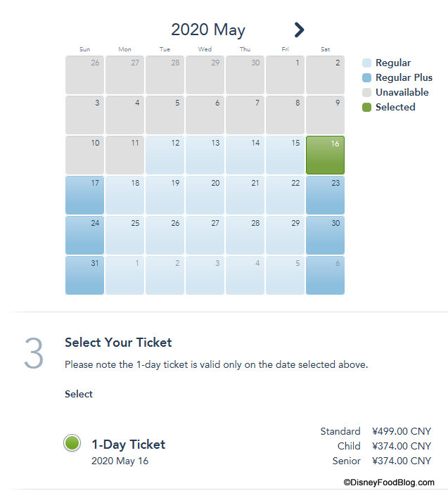448x498 pixels.
Task: Choose Sunday May 17 date
Action: coord(85,195)
